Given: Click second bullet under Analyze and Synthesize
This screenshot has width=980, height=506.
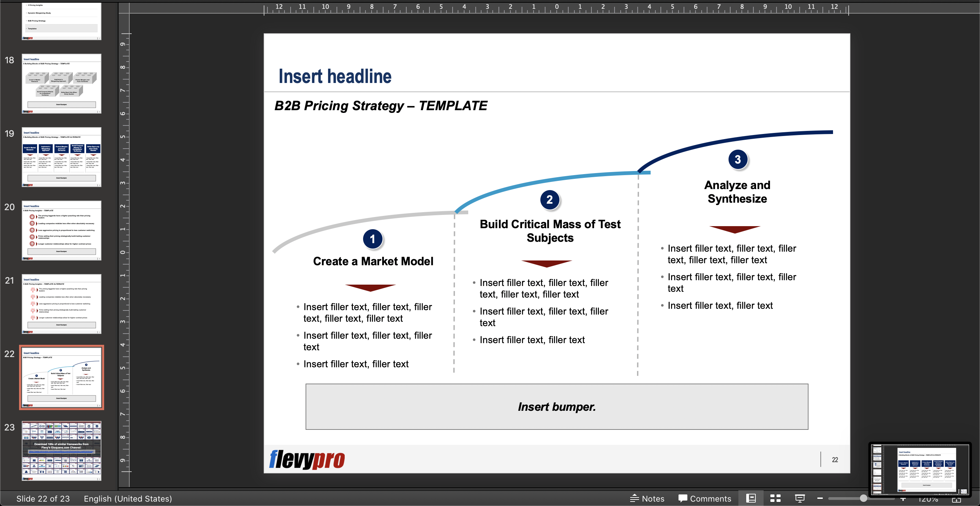Looking at the screenshot, I should (732, 283).
